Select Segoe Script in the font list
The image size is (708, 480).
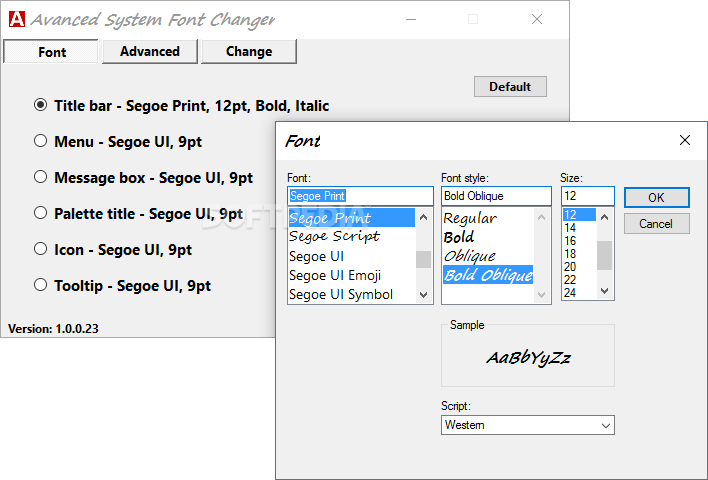click(352, 236)
